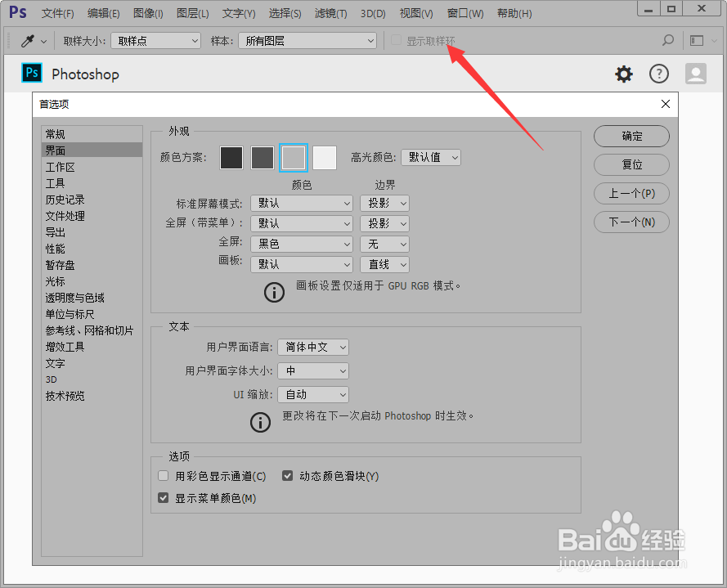This screenshot has width=727, height=588.
Task: Open the 图像(I) menu
Action: [148, 13]
